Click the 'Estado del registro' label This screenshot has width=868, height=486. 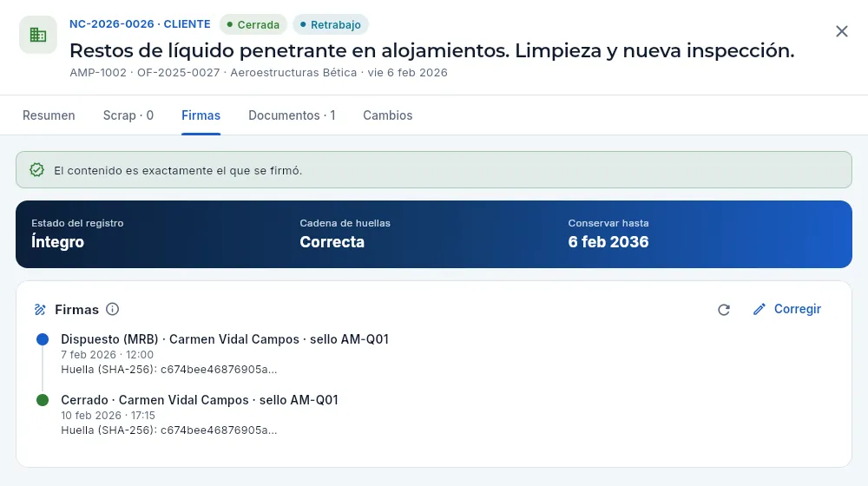tap(77, 223)
